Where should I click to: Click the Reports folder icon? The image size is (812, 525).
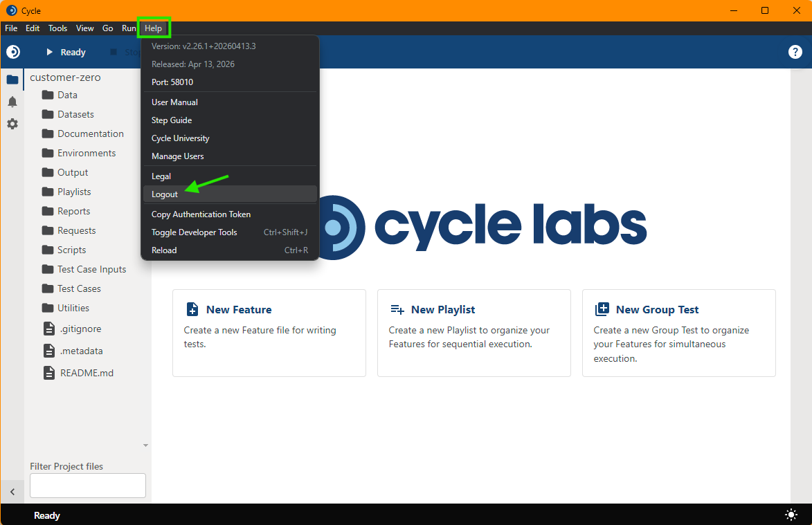[x=48, y=211]
